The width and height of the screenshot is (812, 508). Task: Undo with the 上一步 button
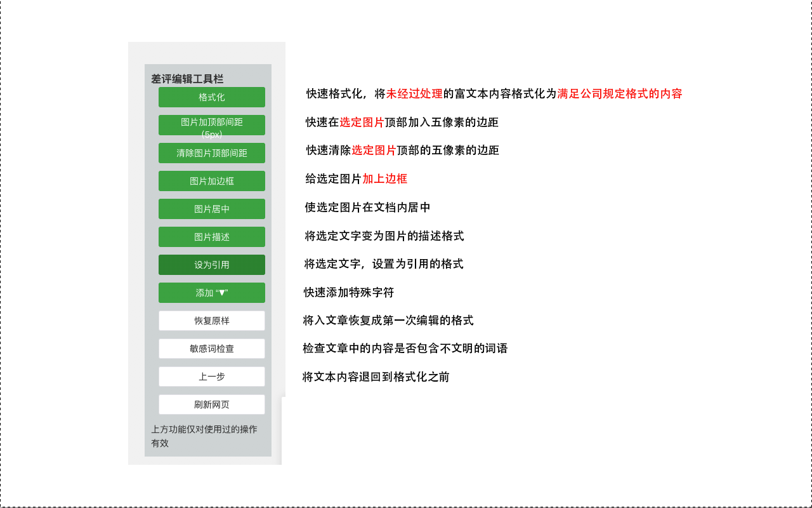coord(212,377)
